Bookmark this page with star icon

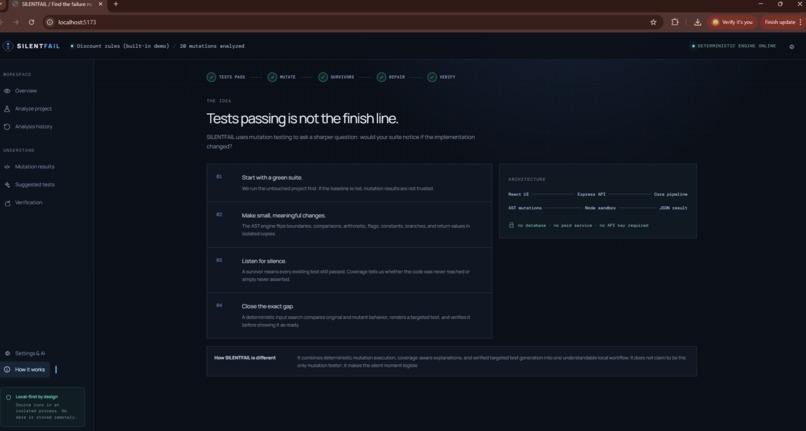653,22
